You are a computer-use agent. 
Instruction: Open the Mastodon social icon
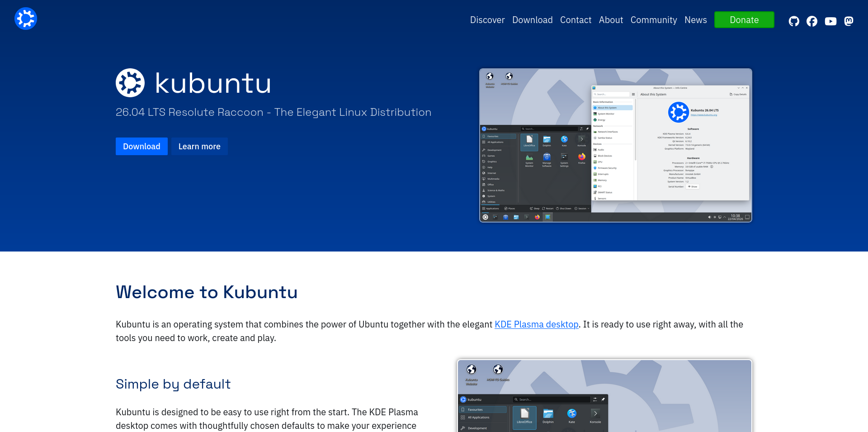tap(849, 21)
